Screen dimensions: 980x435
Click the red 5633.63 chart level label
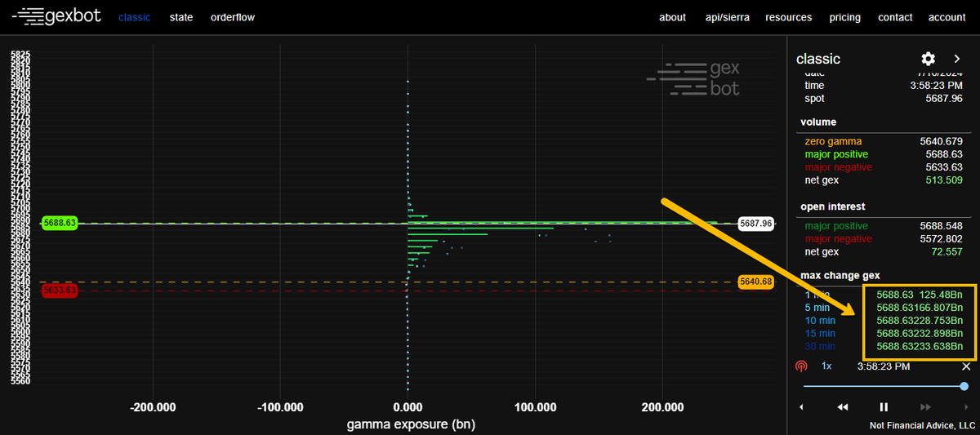coord(60,290)
